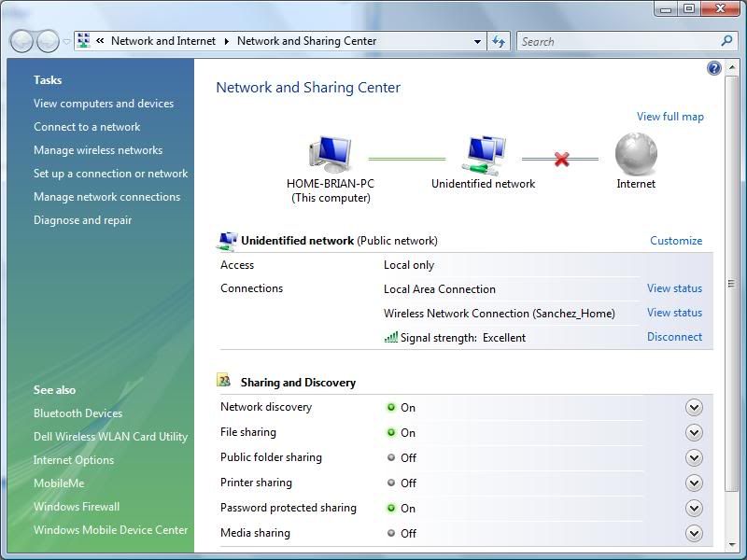Open the View full map link

[x=670, y=117]
